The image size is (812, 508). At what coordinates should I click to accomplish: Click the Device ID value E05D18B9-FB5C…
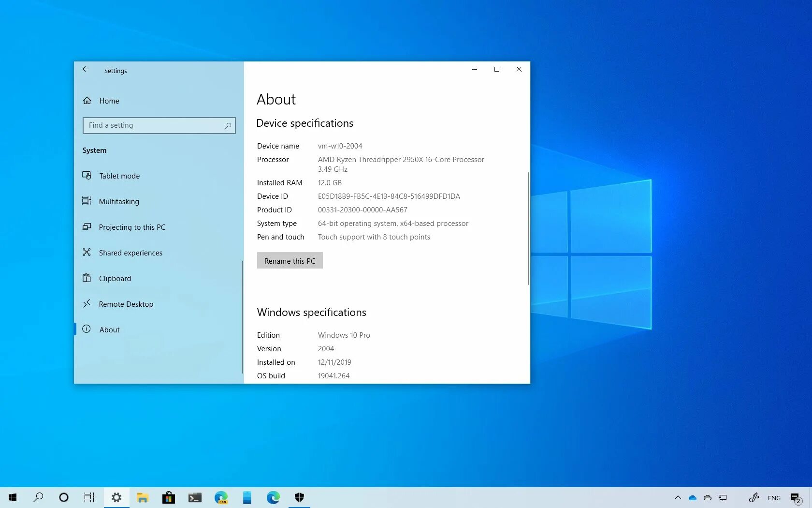coord(389,196)
